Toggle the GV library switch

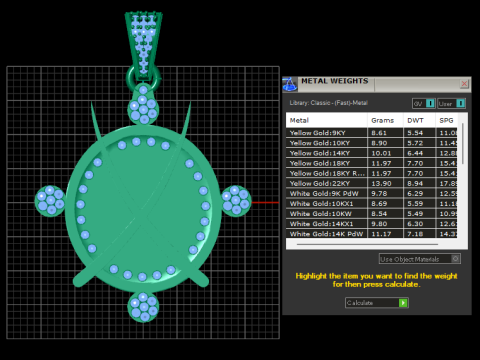pyautogui.click(x=424, y=103)
